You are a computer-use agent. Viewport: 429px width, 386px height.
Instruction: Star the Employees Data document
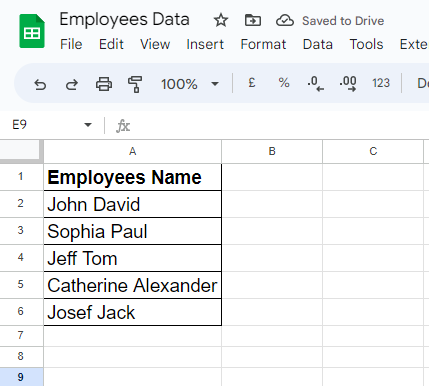click(x=221, y=20)
